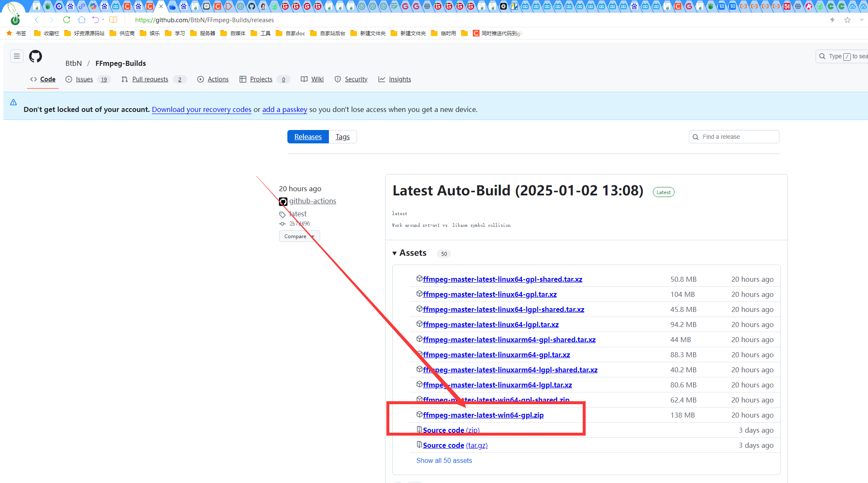Click the browser home icon
Screen dimensions: 868x483
click(x=82, y=20)
